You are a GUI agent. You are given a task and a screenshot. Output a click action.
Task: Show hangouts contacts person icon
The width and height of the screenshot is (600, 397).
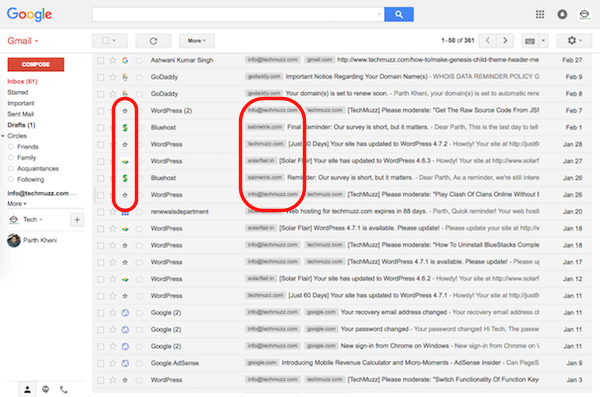click(27, 389)
